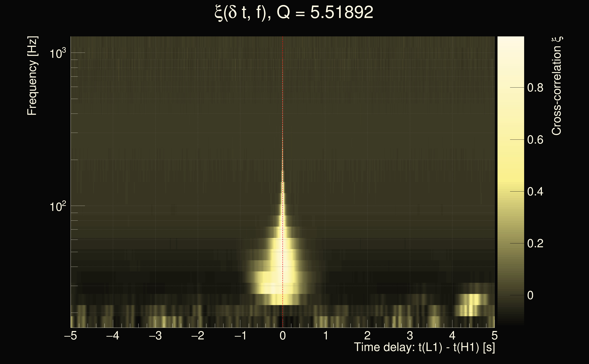Click the red dashed zero-delay line
The height and width of the screenshot is (364, 589).
[x=283, y=96]
